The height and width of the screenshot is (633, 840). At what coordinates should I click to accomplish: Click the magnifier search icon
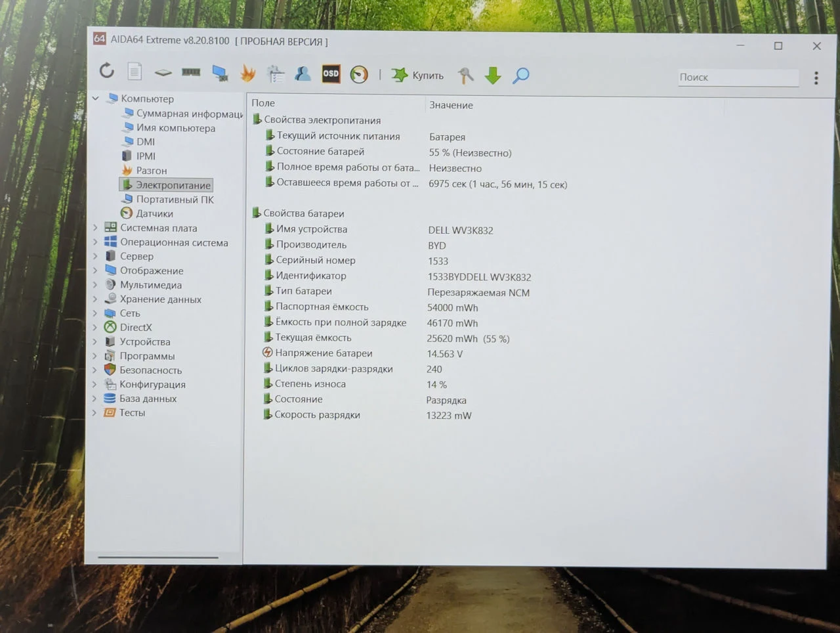tap(521, 76)
